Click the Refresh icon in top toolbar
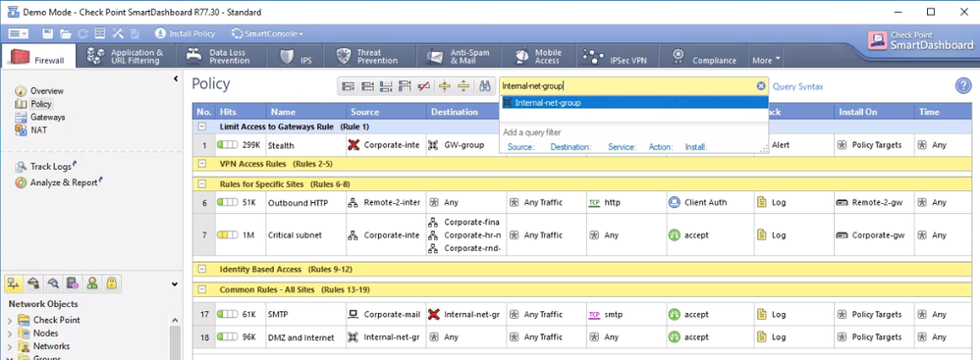 [x=82, y=33]
